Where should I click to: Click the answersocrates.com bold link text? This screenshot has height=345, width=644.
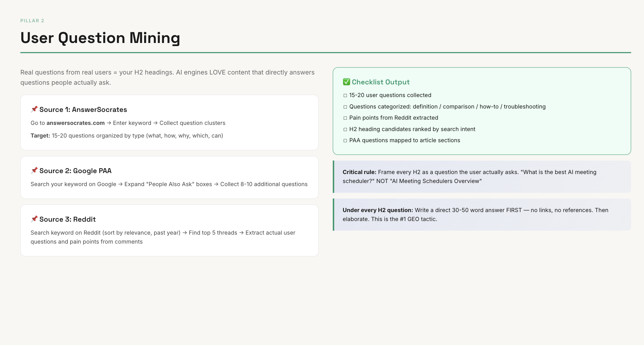75,123
